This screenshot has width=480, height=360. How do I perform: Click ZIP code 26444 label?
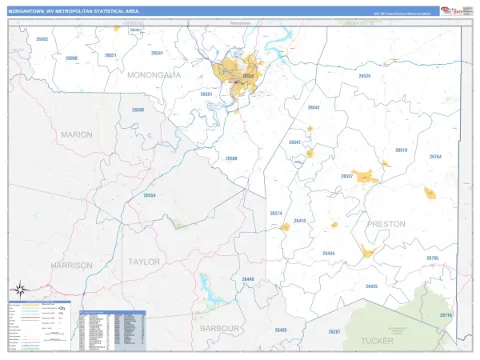pyautogui.click(x=329, y=253)
